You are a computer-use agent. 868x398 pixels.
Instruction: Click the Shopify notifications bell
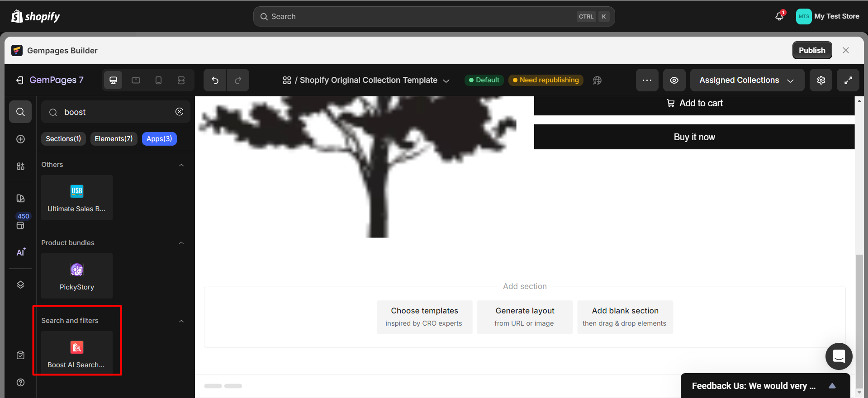[779, 16]
